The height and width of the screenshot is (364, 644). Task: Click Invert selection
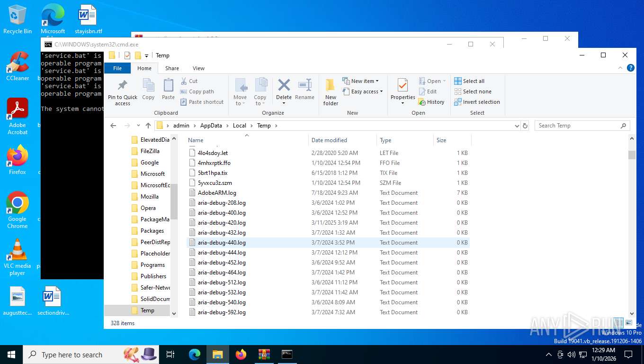pos(477,102)
